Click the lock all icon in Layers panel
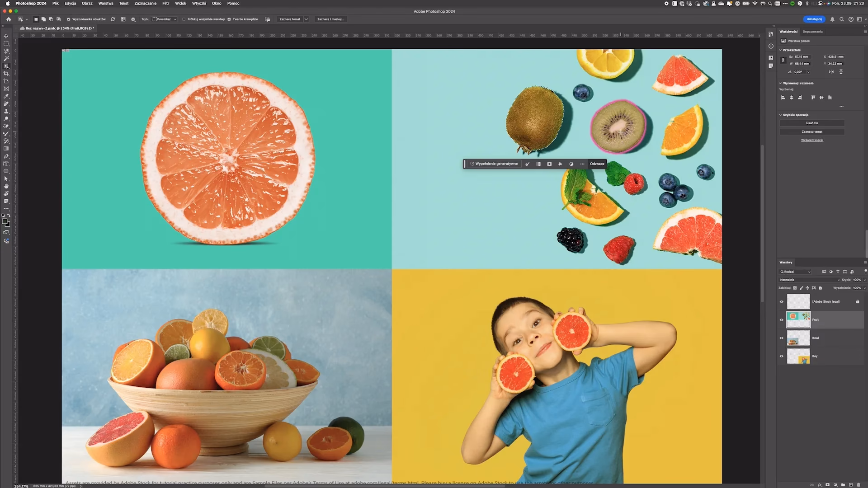Viewport: 868px width, 488px height. pyautogui.click(x=820, y=288)
